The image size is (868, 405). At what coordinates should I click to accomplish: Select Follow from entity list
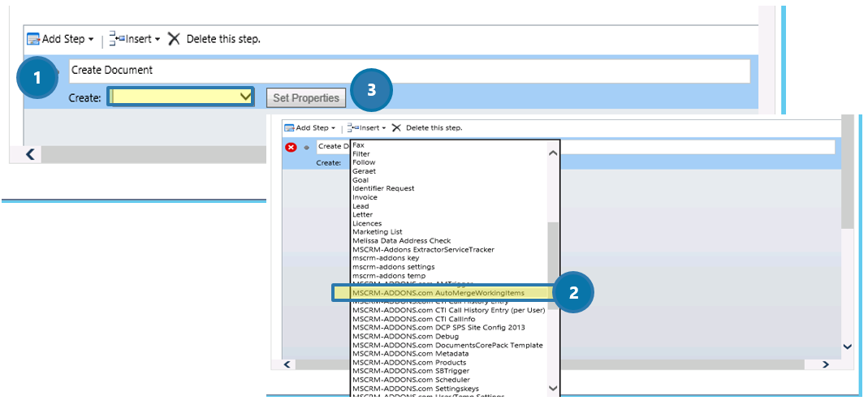tap(364, 162)
